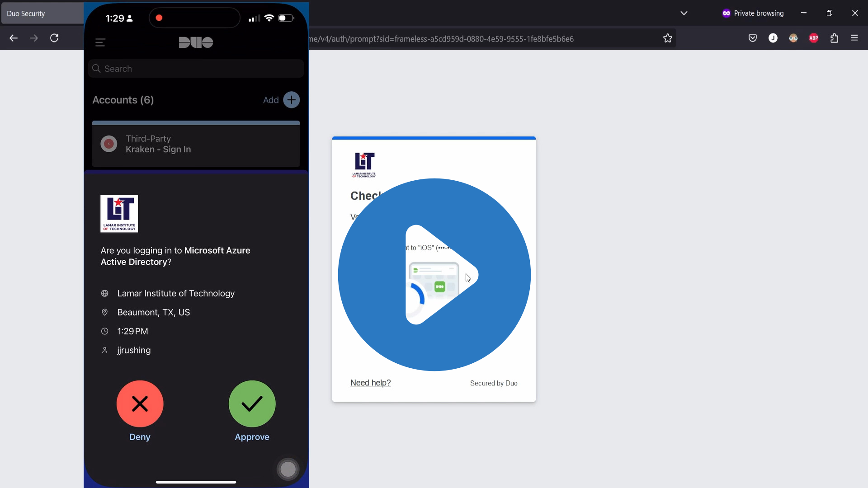
Task: Expand the list all tabs chevron
Action: click(x=684, y=13)
